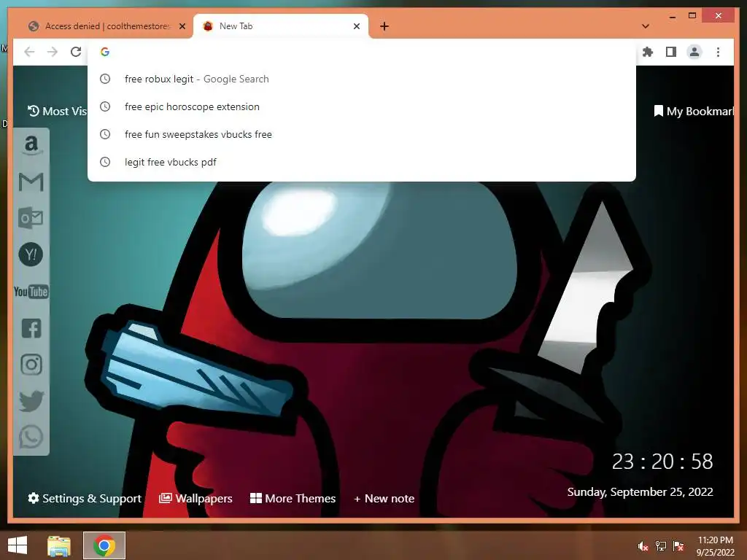Choose suggestion 'free robux legit'

click(x=362, y=79)
